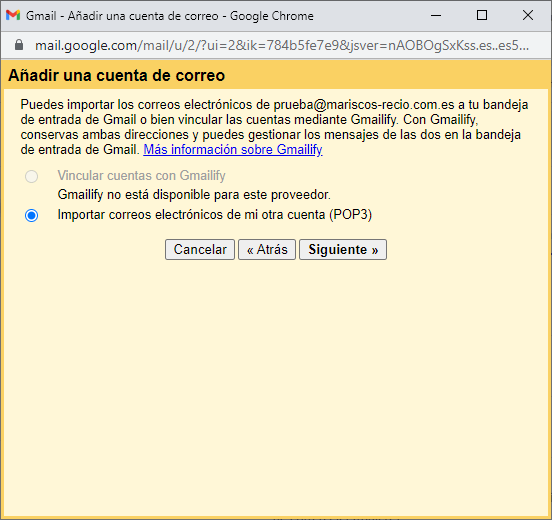Image resolution: width=552 pixels, height=520 pixels.
Task: Maximize the Gmail popup window
Action: coord(482,15)
